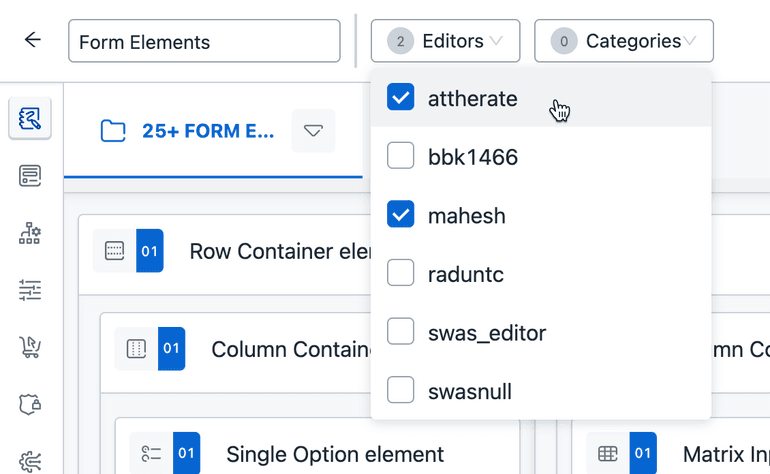
Task: Click the swasnull label text
Action: point(470,391)
